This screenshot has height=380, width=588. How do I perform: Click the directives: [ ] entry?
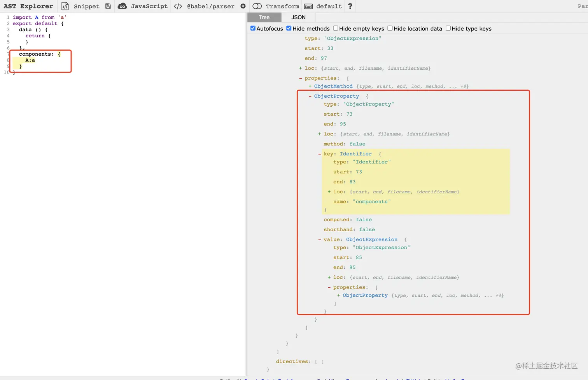[x=300, y=362]
